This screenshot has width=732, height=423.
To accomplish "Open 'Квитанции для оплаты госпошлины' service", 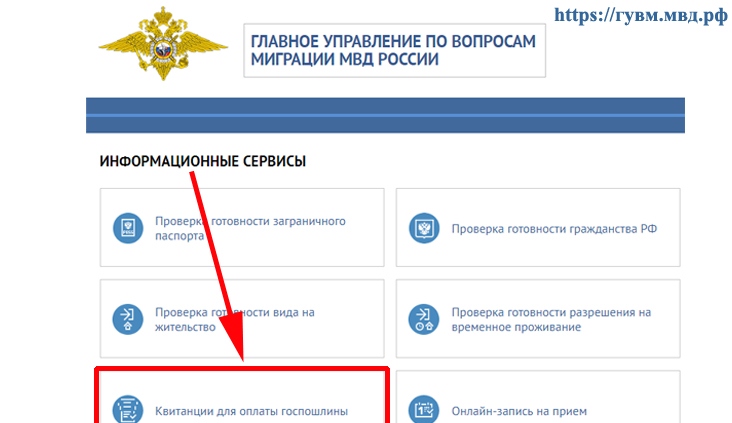I will (x=251, y=411).
